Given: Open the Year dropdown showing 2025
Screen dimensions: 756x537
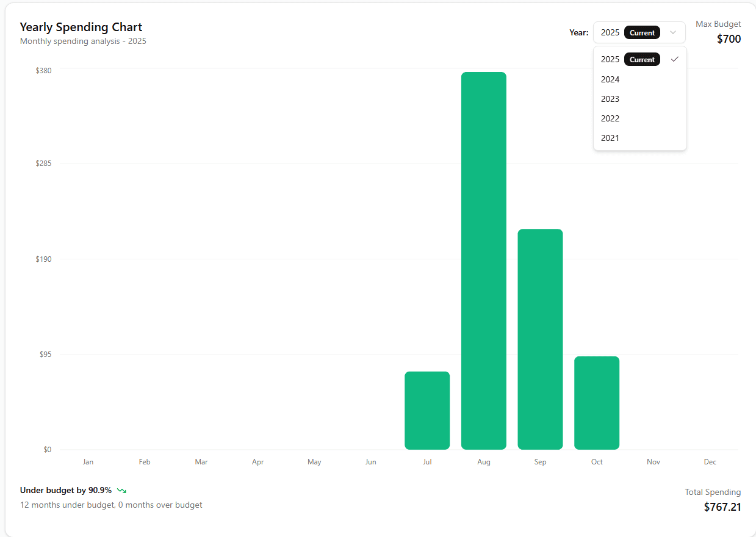Looking at the screenshot, I should [639, 32].
